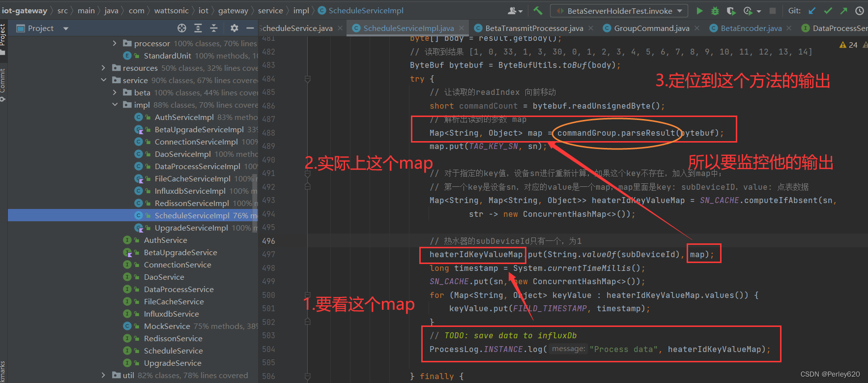Image resolution: width=868 pixels, height=383 pixels.
Task: Click service in the breadcrumb path
Action: (270, 10)
